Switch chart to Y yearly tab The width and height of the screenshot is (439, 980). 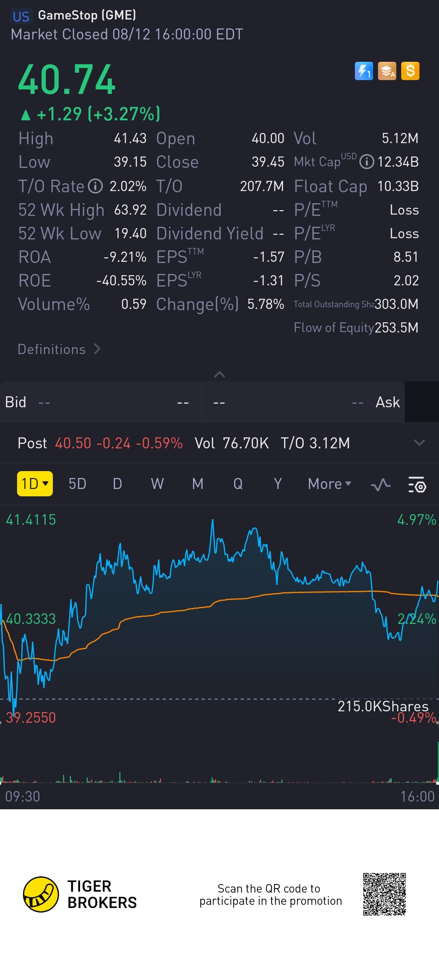pyautogui.click(x=278, y=484)
